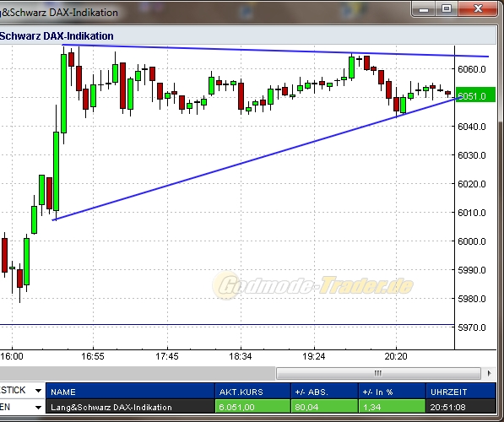Click the 6010.0 price axis label
The width and height of the screenshot is (504, 422).
[x=472, y=213]
